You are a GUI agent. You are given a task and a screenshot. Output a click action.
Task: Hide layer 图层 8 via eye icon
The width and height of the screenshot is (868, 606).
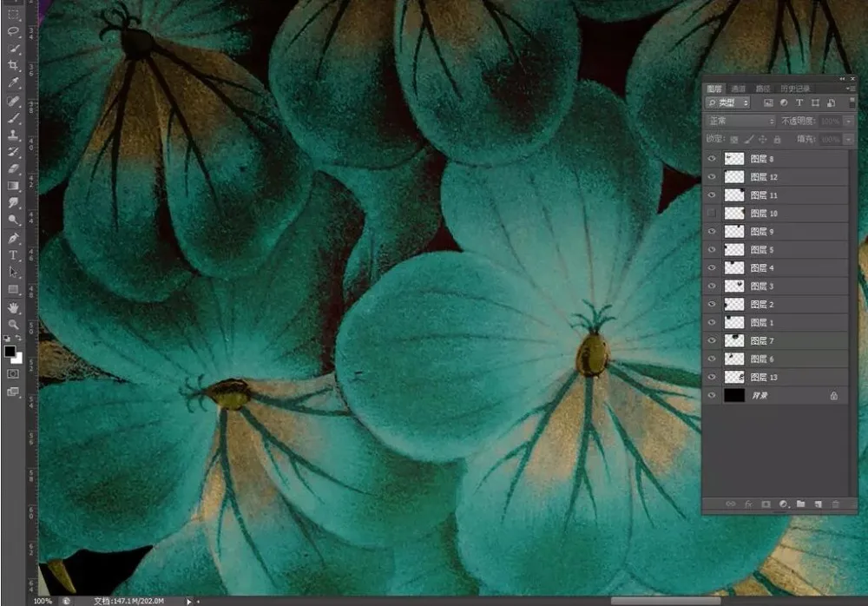point(712,158)
